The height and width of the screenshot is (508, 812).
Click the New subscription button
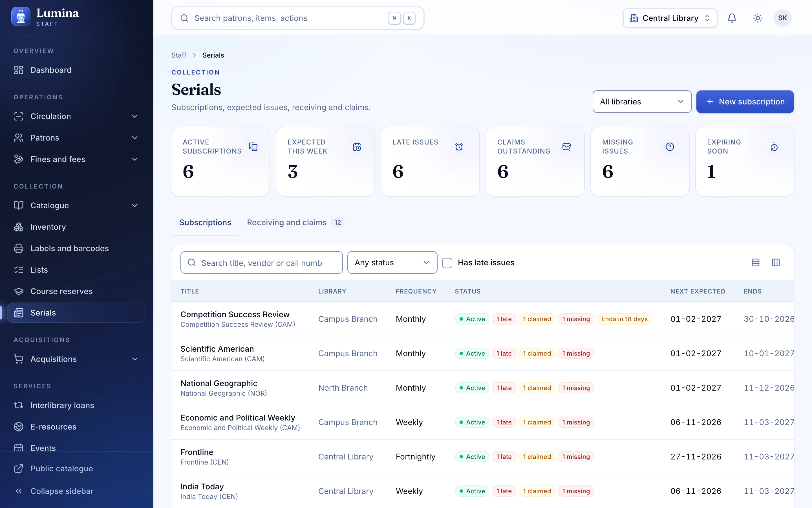coord(745,102)
